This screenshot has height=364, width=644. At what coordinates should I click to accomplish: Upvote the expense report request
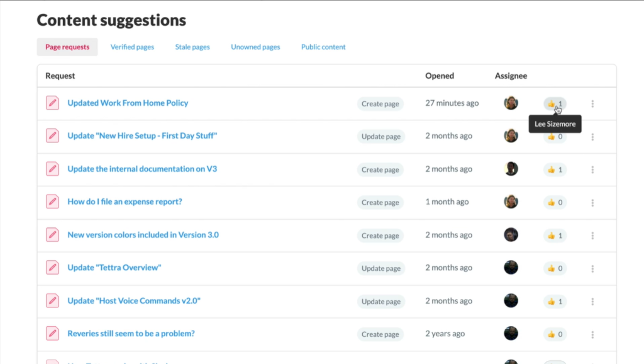(555, 202)
